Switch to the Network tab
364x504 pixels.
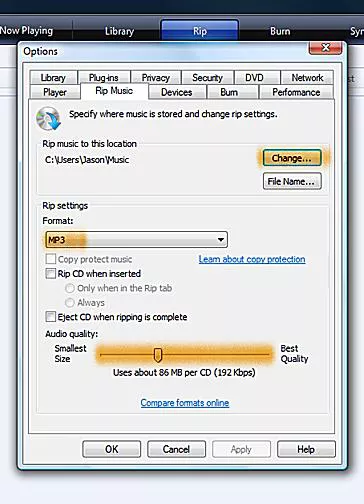click(307, 78)
